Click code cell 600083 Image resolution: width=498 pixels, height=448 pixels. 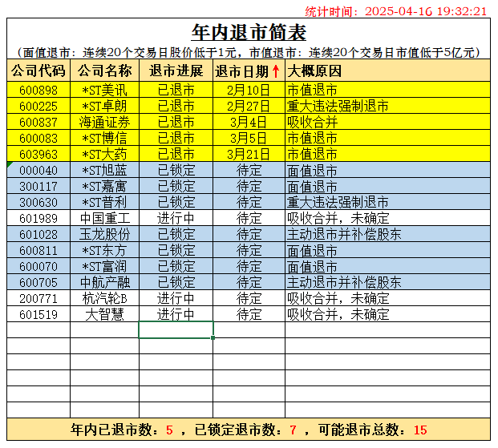pyautogui.click(x=38, y=138)
